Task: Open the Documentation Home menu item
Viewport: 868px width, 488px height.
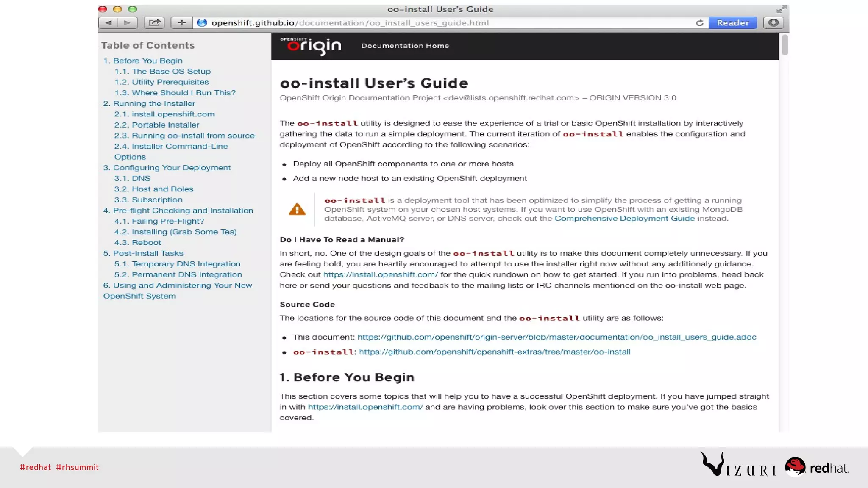Action: (x=405, y=46)
